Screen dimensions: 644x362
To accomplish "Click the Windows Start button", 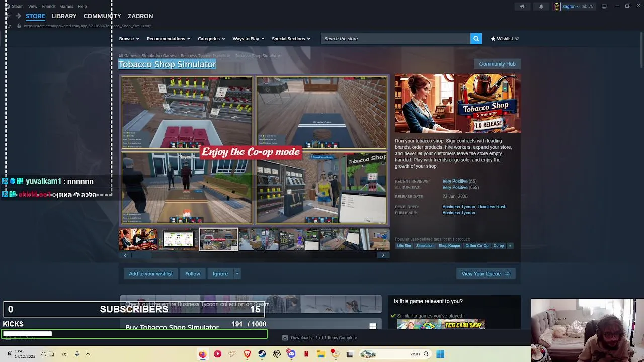I will (440, 354).
